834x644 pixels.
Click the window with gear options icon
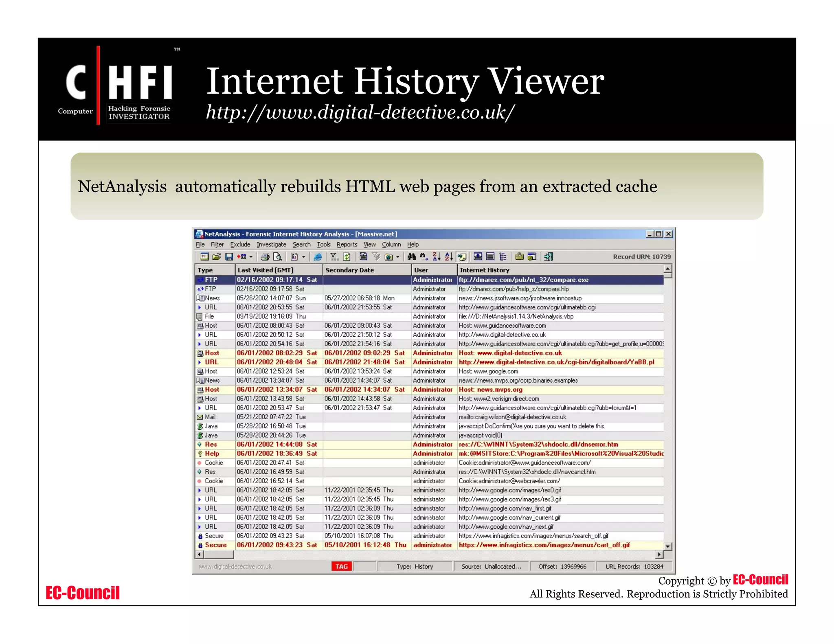point(532,256)
